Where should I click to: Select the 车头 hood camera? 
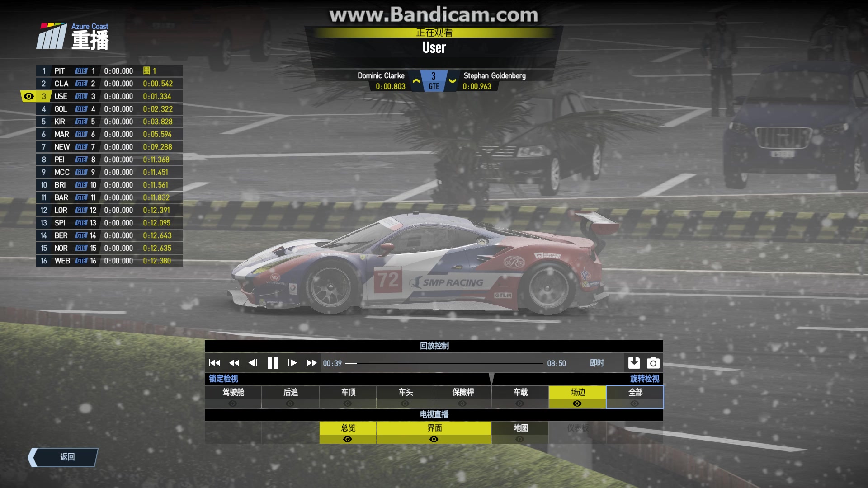(x=406, y=397)
